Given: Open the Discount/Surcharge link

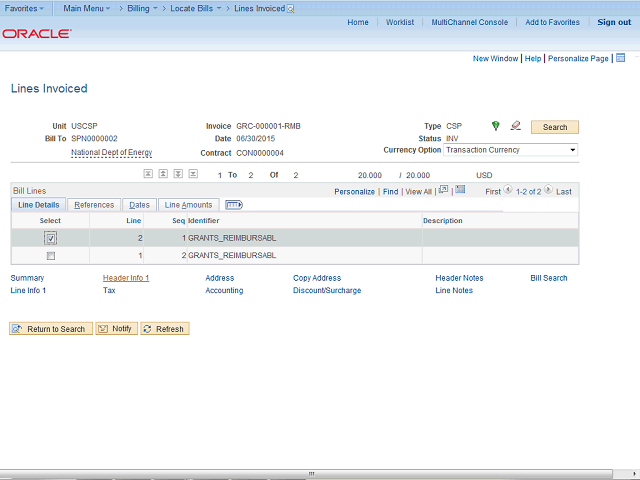Looking at the screenshot, I should (327, 290).
